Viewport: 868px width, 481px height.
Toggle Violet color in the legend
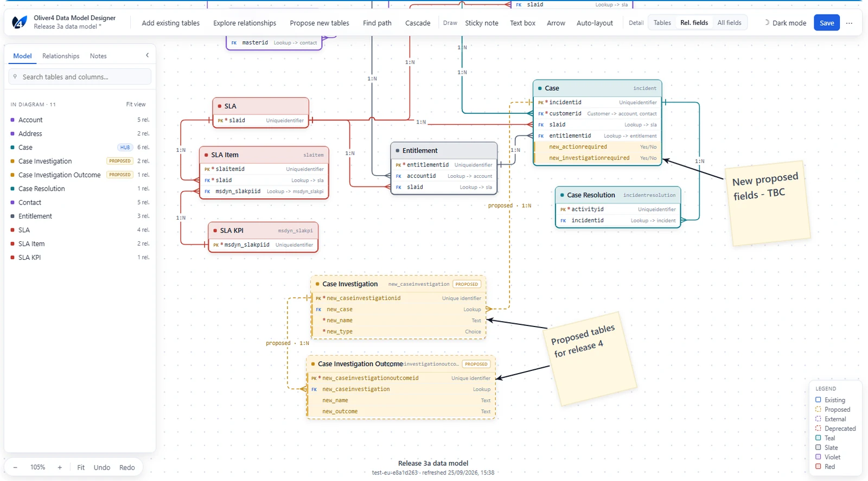pyautogui.click(x=827, y=457)
